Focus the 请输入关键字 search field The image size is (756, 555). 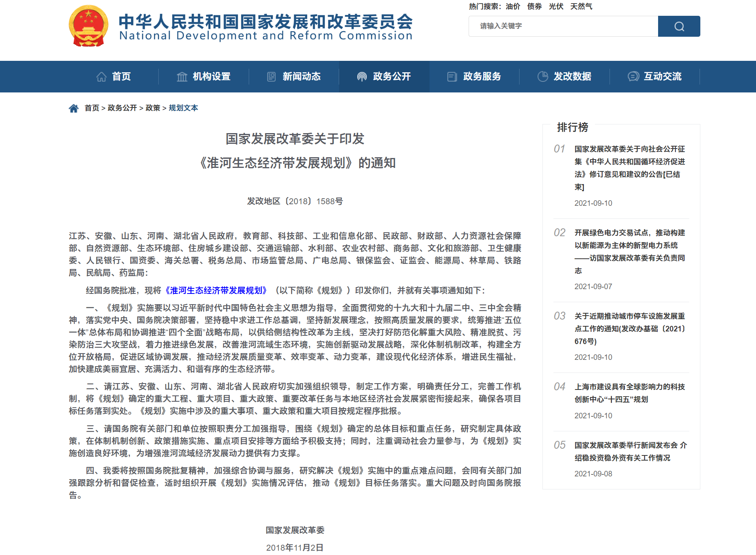coord(563,26)
